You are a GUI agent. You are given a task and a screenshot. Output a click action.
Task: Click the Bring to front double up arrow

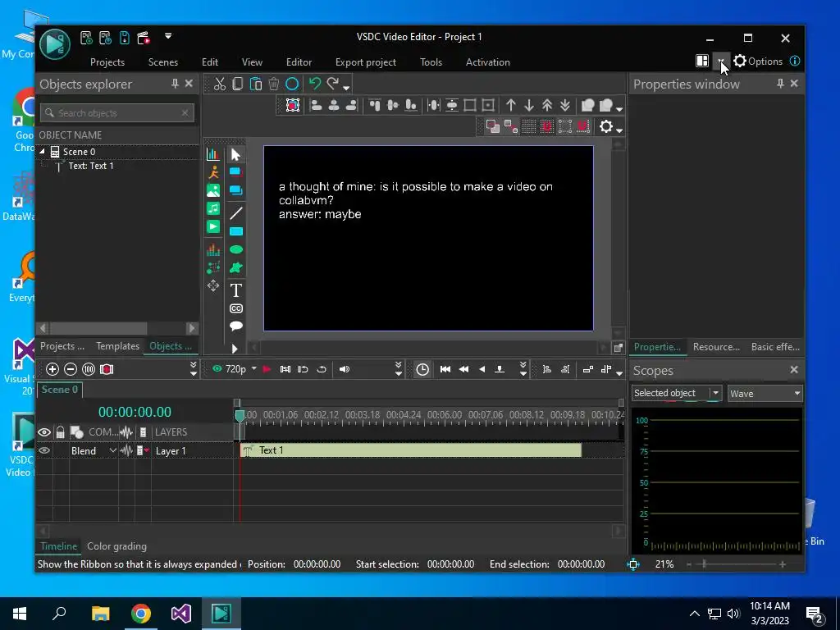547,105
